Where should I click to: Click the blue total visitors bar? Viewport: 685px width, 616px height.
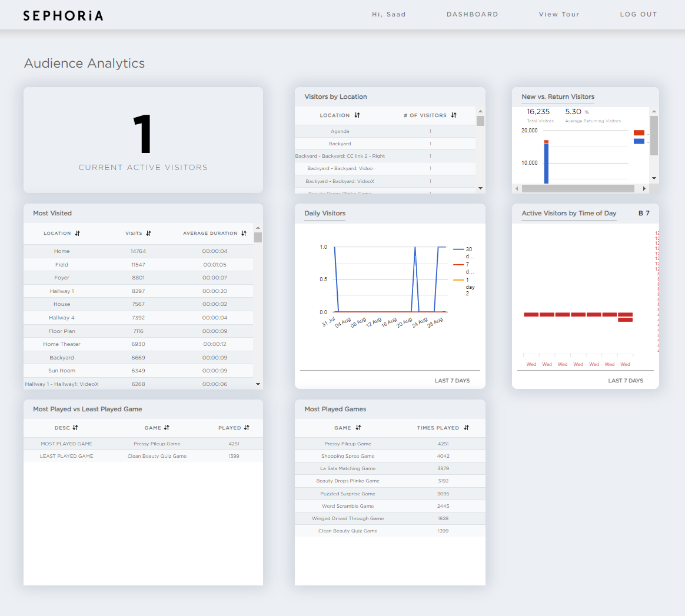point(546,163)
